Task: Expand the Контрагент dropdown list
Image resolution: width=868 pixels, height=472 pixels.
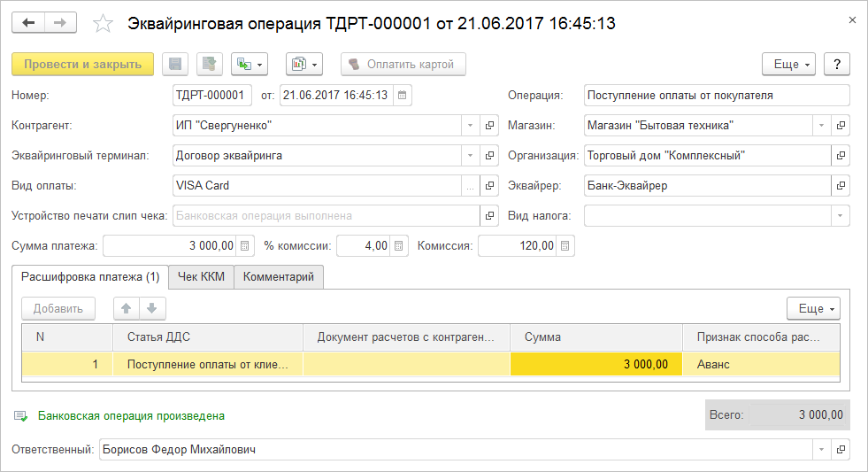Action: point(469,126)
